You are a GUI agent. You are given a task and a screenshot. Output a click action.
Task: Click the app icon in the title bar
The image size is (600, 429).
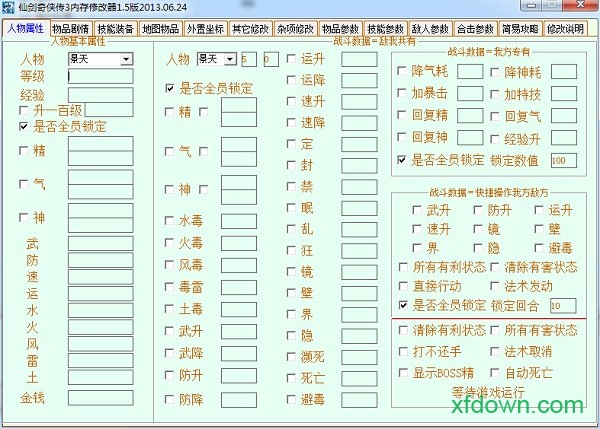point(8,7)
